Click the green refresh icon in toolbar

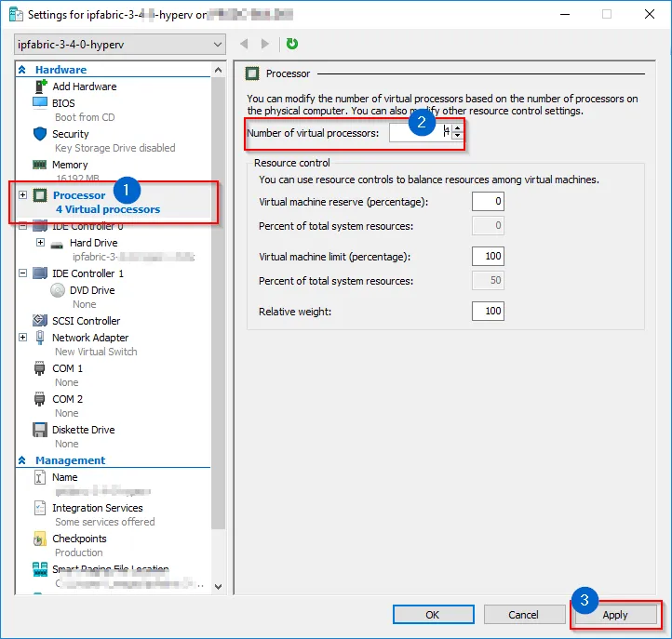[292, 44]
